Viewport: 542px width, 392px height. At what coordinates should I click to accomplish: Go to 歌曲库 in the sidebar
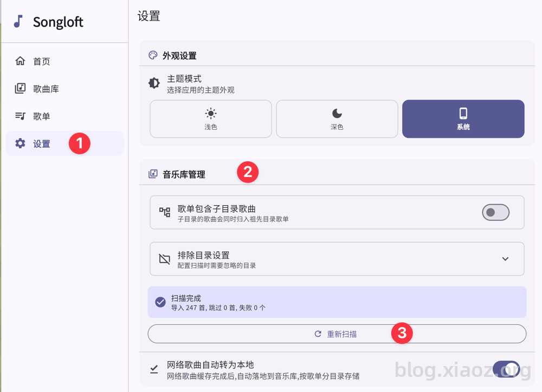click(64, 89)
